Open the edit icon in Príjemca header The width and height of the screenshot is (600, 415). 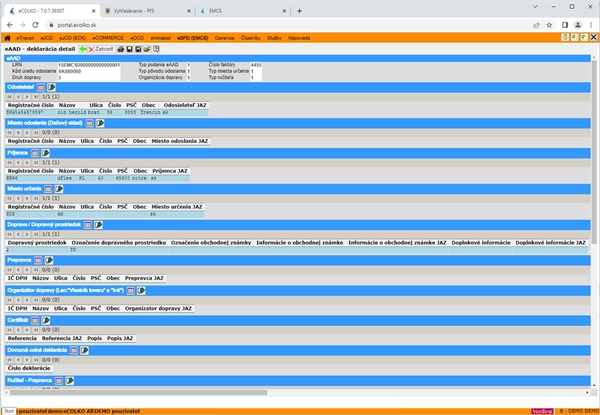(x=45, y=153)
